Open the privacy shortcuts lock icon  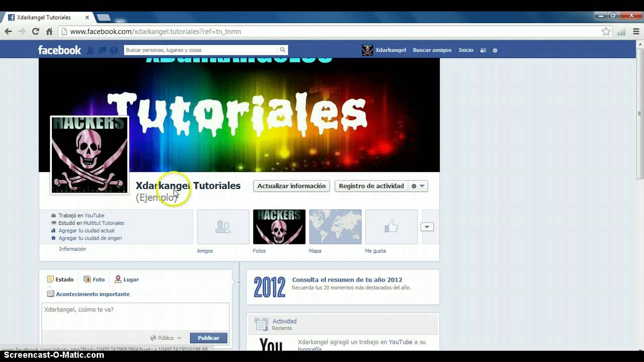tap(483, 50)
